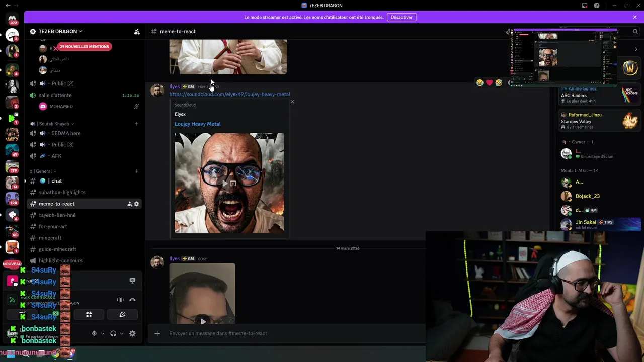Open meme-to-react channel settings gear

[x=136, y=204]
